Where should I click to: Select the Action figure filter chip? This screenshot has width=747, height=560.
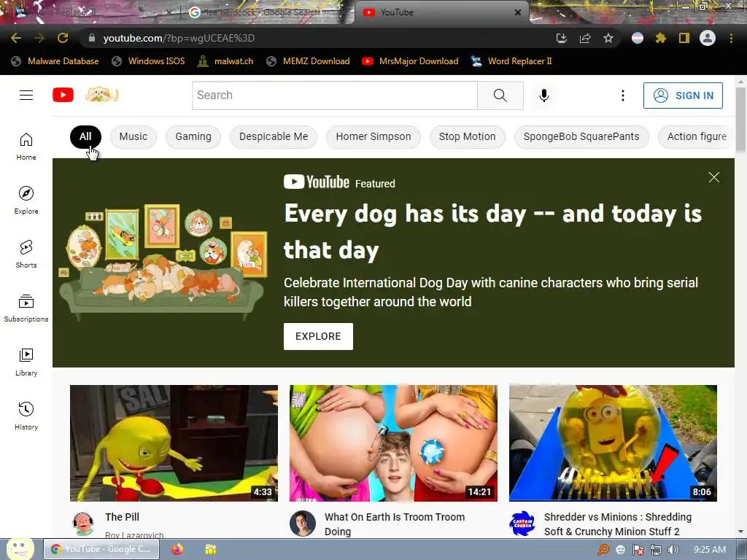(697, 136)
